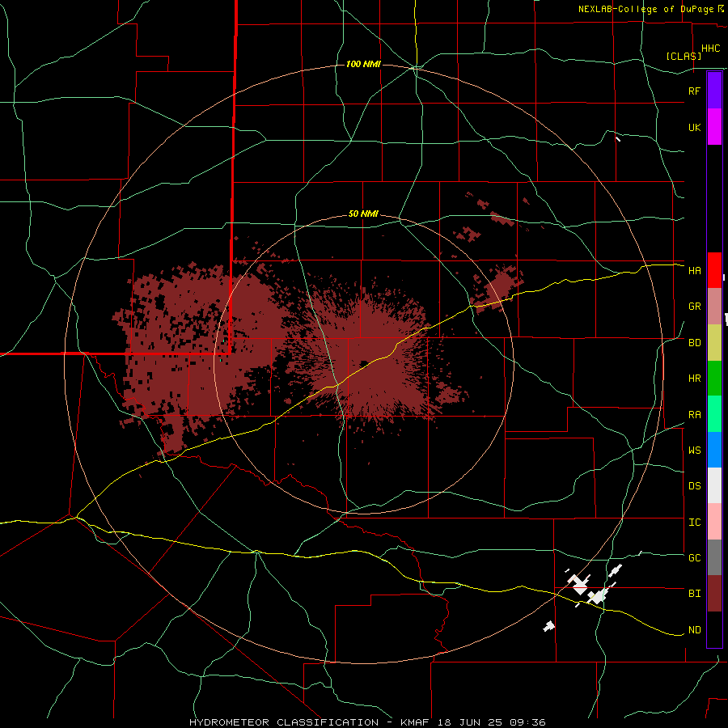Click the '[CLAS]' label above legend
The width and height of the screenshot is (728, 728).
pyautogui.click(x=684, y=56)
